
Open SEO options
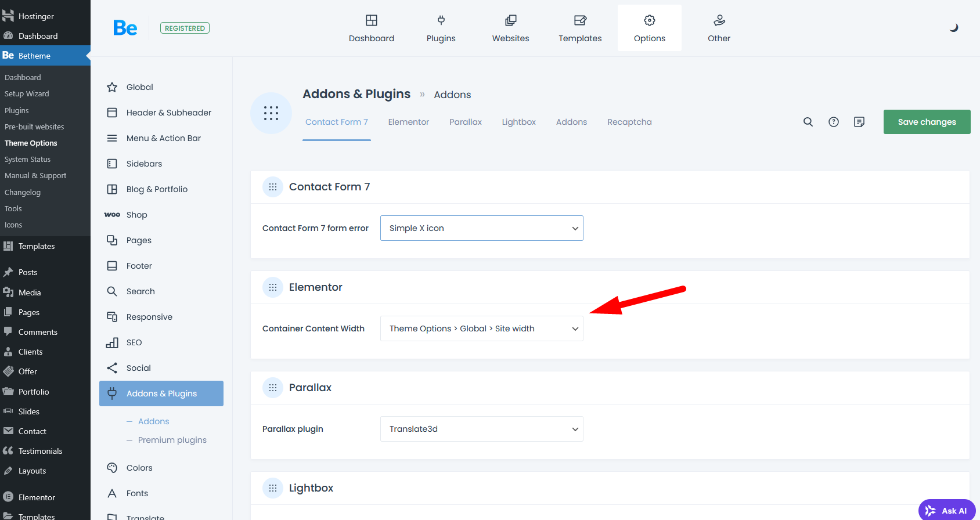tap(161, 342)
